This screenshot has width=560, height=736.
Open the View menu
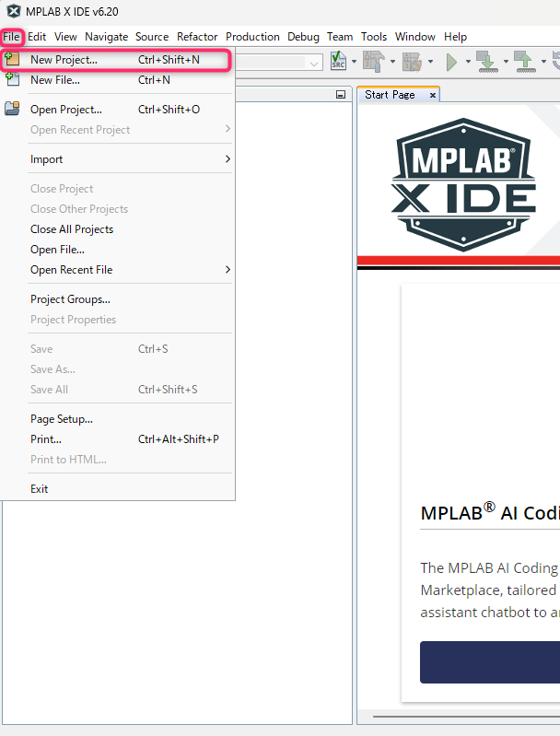pyautogui.click(x=65, y=37)
